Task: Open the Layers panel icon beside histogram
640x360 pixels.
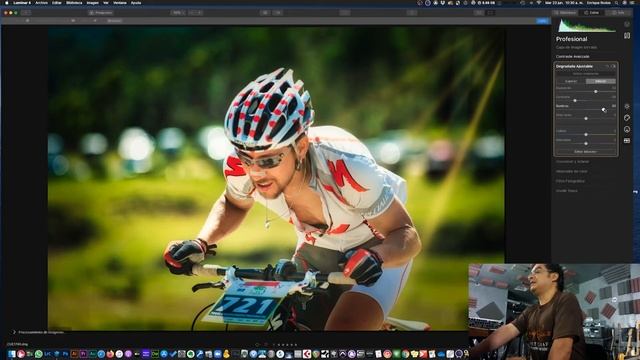Action: 627,24
